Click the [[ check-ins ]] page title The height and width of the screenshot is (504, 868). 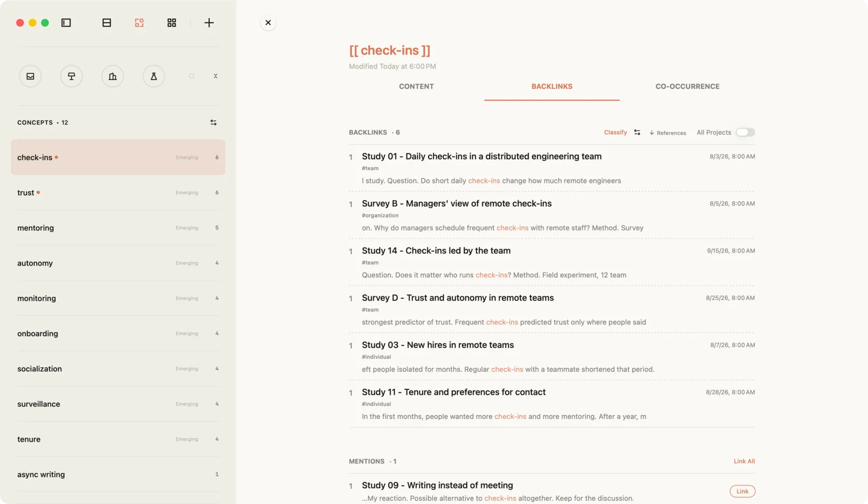[390, 50]
